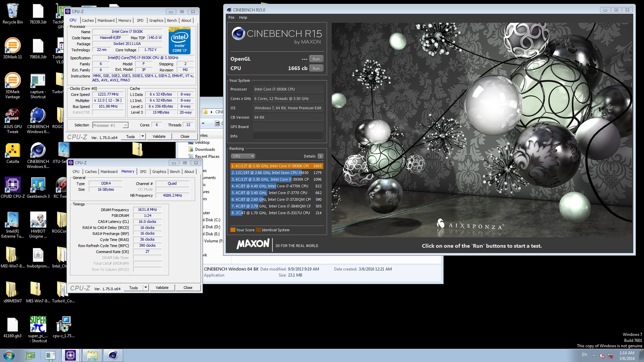Click Validate in Memory CPU-Z window
Image resolution: width=644 pixels, height=362 pixels.
[x=162, y=288]
